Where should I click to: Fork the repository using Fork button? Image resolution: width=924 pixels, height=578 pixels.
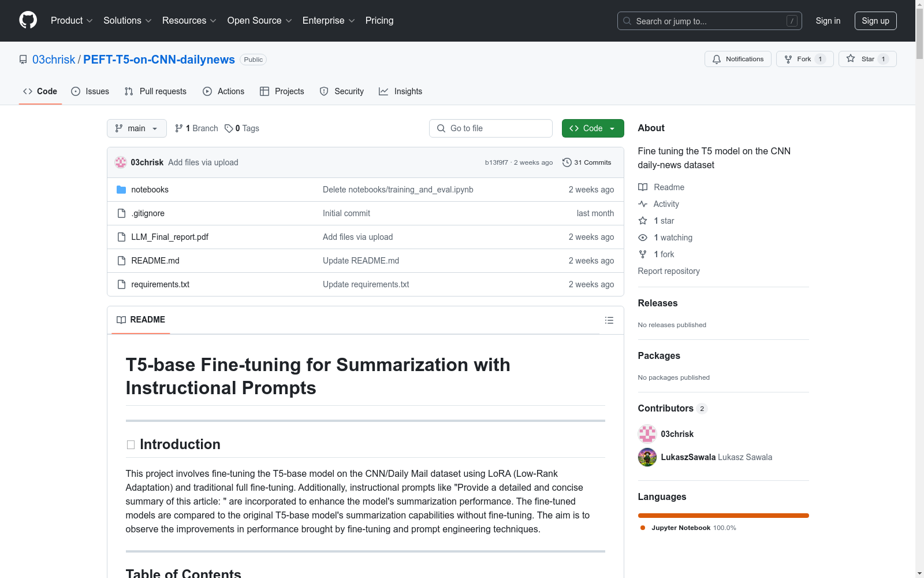tap(798, 59)
